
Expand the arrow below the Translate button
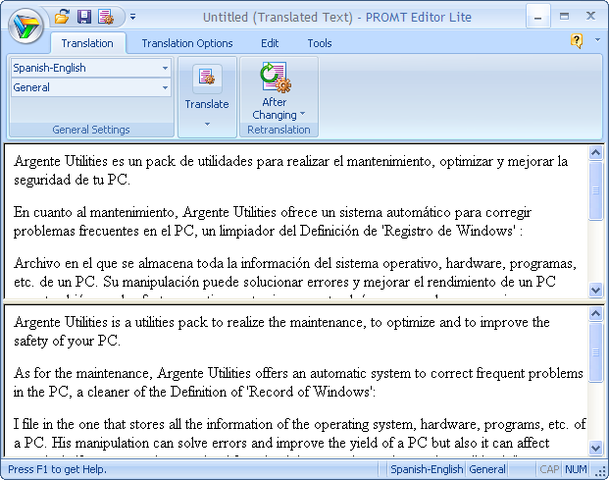coord(207,124)
